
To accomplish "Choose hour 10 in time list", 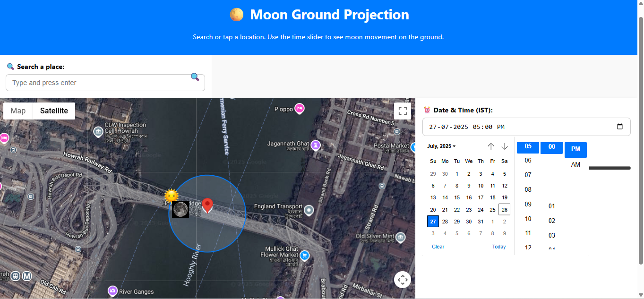I will (528, 219).
